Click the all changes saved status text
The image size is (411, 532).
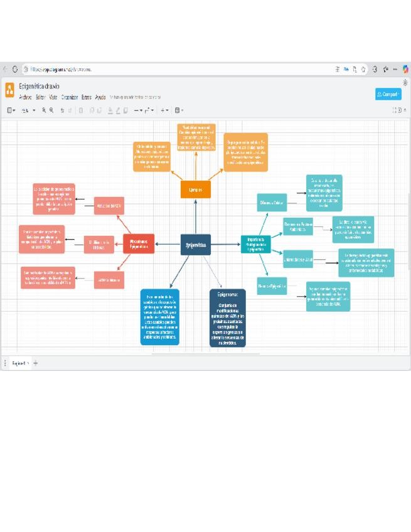tap(135, 97)
